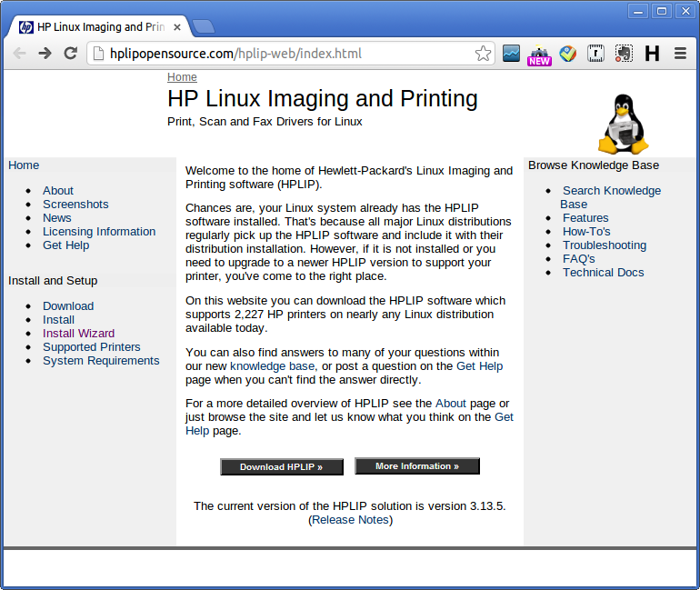Open the News link
700x590 pixels.
[56, 218]
